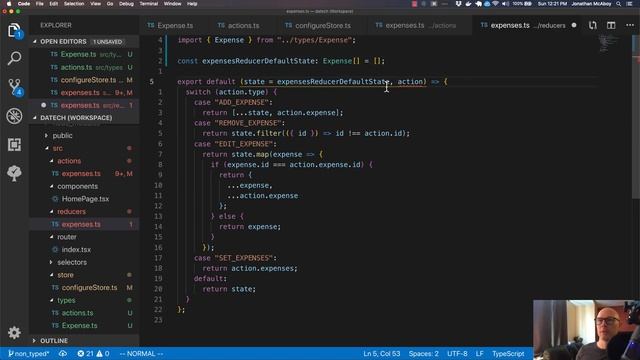Click the UTF-8 encoding selector
Viewport: 640px width, 360px height.
tap(457, 353)
